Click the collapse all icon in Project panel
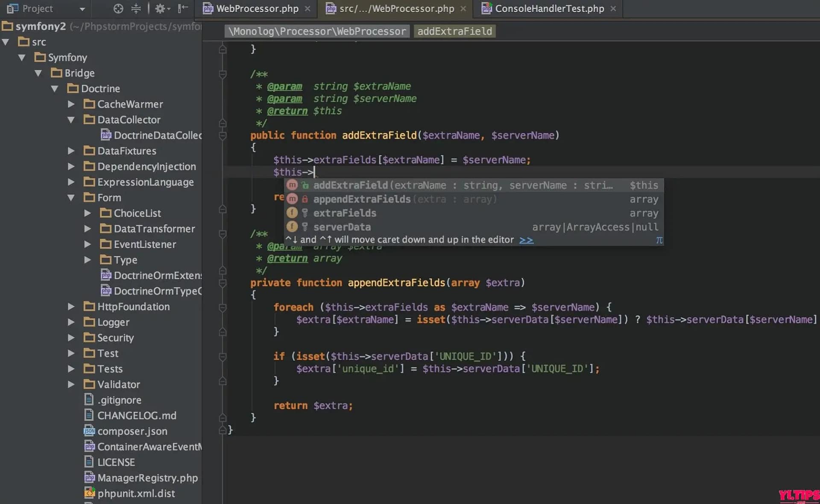820x504 pixels. point(136,9)
